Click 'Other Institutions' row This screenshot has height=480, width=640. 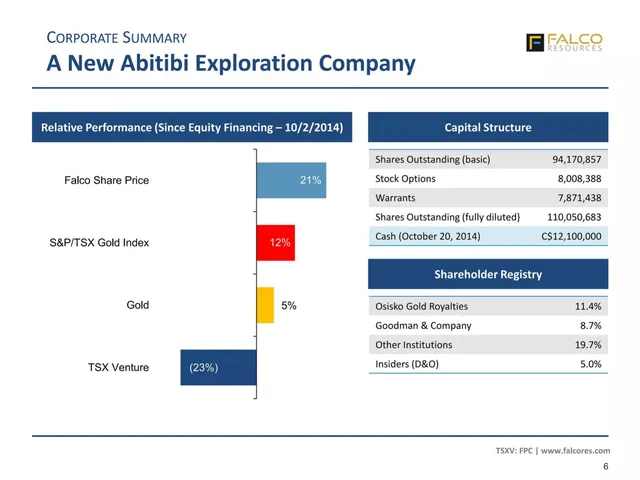tap(488, 344)
